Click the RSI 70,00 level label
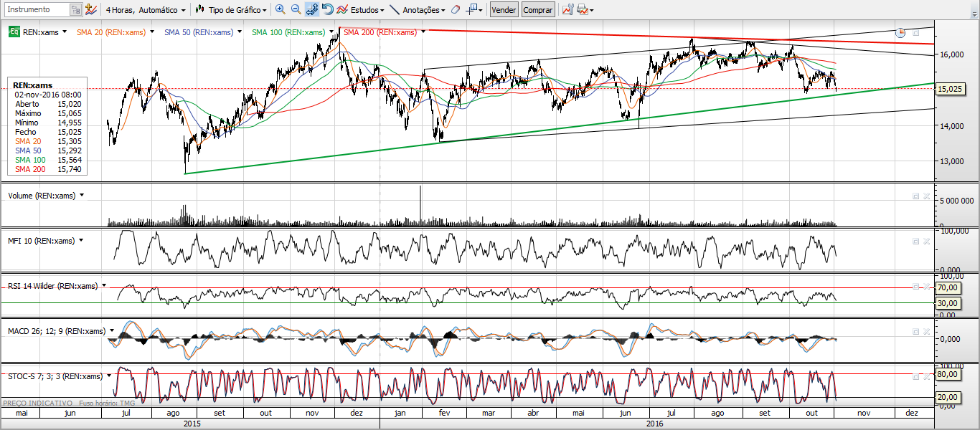 [x=949, y=287]
